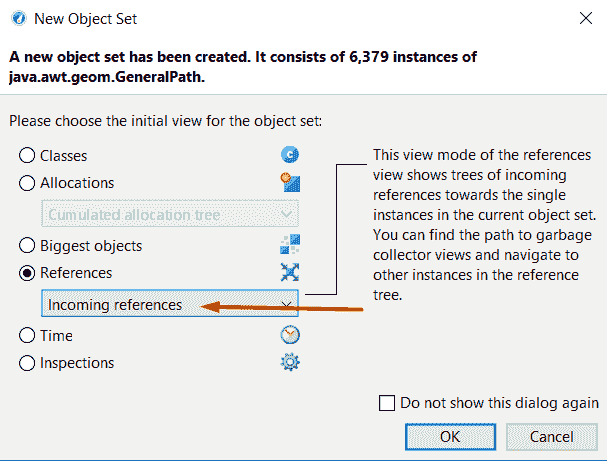
Task: Open the Incoming references dropdown
Action: click(170, 304)
